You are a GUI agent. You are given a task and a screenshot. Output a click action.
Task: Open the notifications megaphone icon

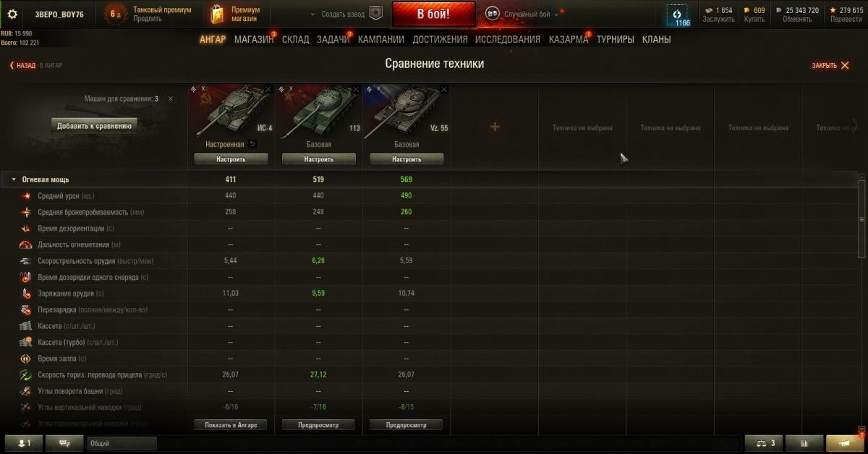(844, 443)
